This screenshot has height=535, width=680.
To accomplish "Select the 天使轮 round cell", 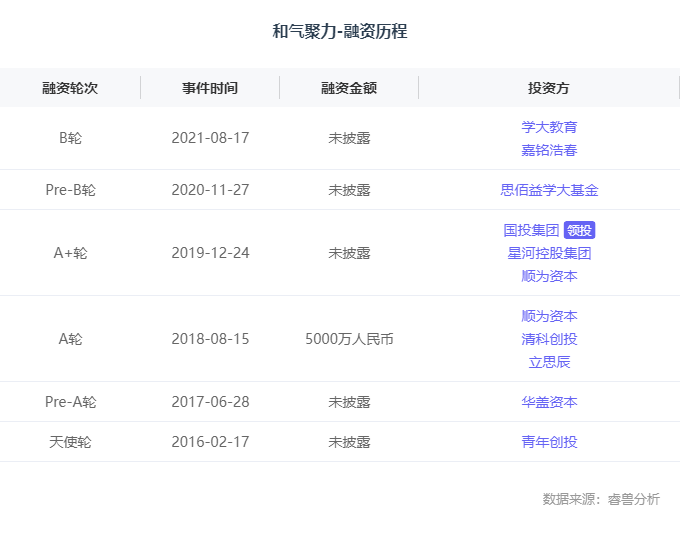I will pos(70,442).
